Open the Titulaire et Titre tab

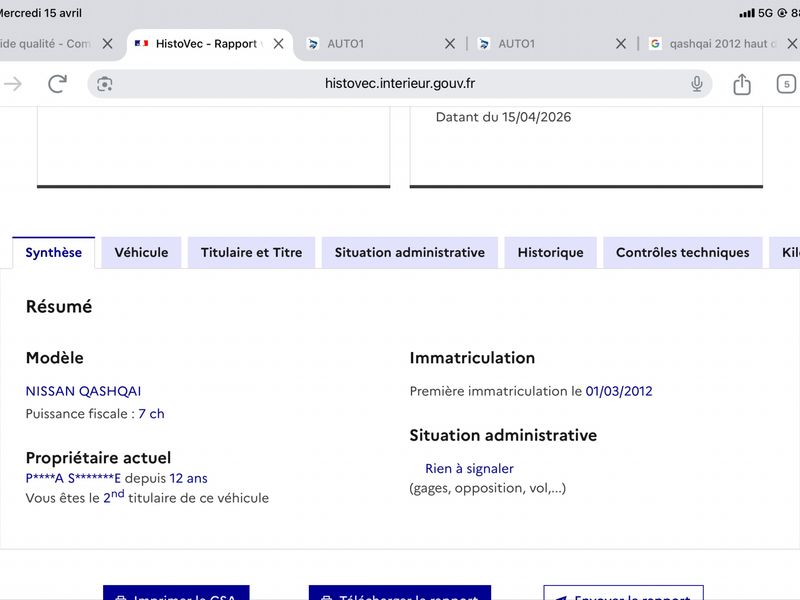[x=252, y=253]
